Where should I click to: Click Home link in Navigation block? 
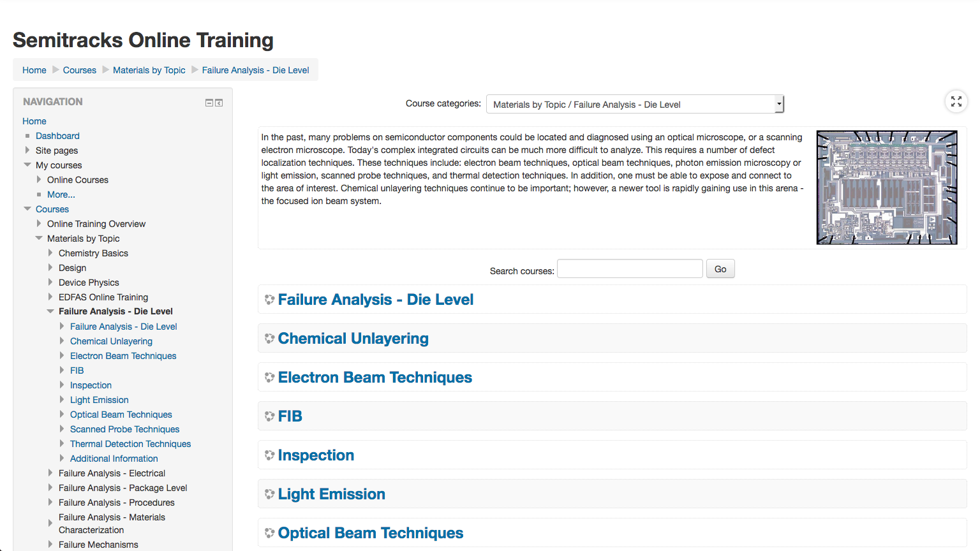(x=34, y=121)
